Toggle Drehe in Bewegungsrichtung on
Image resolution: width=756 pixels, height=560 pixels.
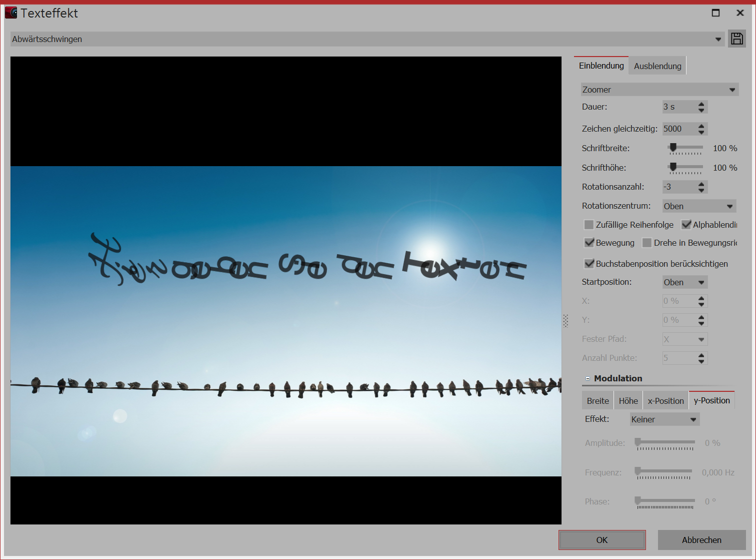(x=647, y=242)
